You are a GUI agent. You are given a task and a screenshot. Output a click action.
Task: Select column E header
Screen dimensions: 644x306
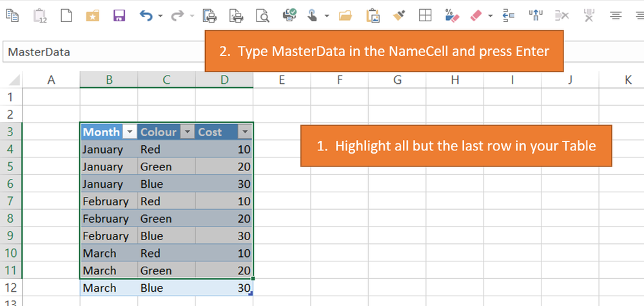click(x=282, y=80)
